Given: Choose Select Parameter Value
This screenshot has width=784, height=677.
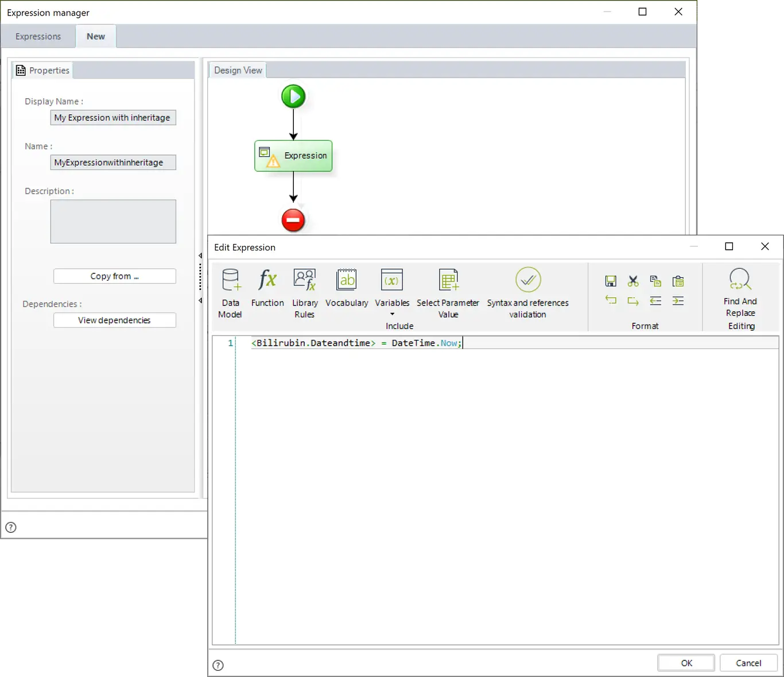Looking at the screenshot, I should click(x=448, y=293).
